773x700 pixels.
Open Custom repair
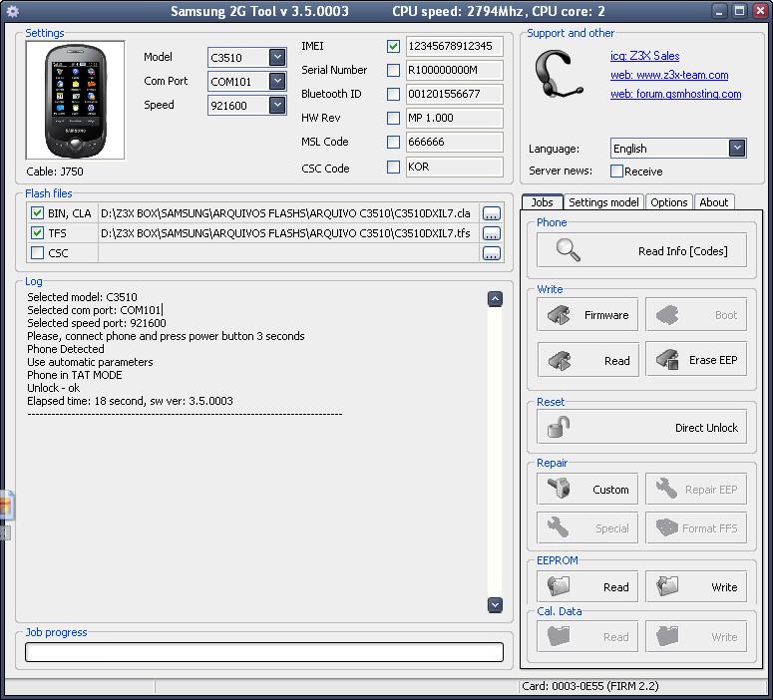587,489
